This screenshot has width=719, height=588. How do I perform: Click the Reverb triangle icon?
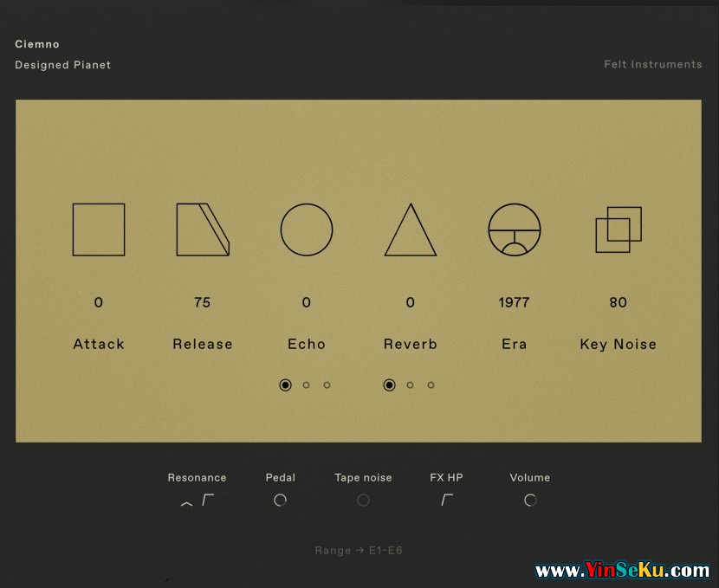[x=411, y=231]
